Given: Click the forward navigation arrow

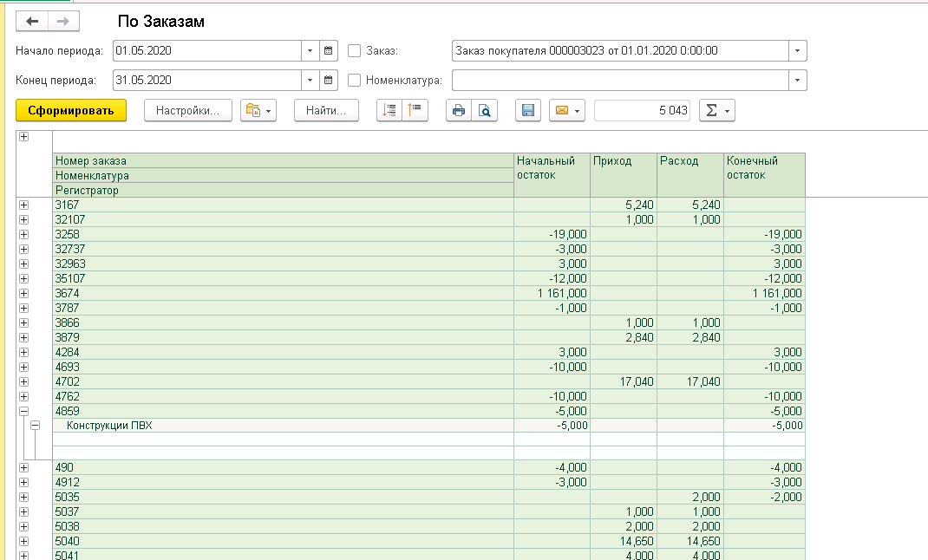Looking at the screenshot, I should (x=62, y=22).
